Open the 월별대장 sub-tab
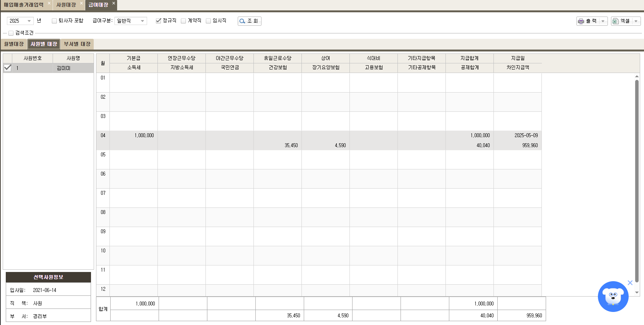 (x=14, y=44)
